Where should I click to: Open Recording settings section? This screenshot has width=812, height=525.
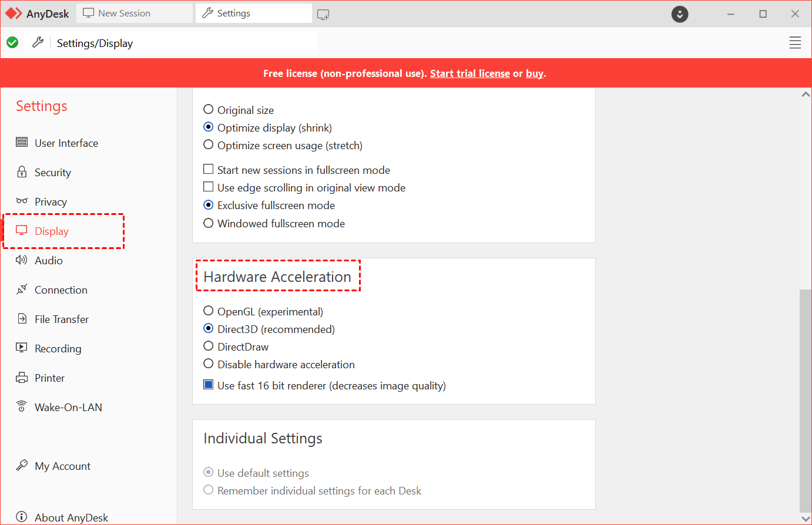coord(58,349)
